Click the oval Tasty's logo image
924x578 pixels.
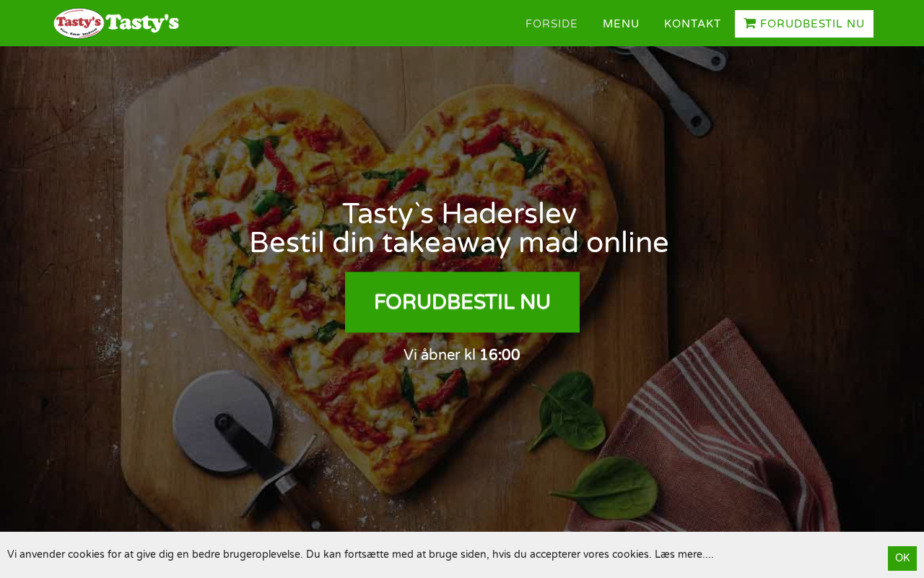(x=79, y=23)
